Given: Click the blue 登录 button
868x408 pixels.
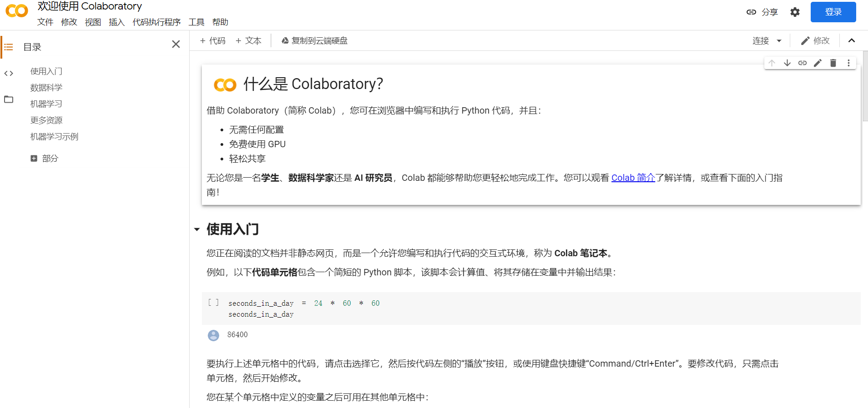Looking at the screenshot, I should pos(833,12).
